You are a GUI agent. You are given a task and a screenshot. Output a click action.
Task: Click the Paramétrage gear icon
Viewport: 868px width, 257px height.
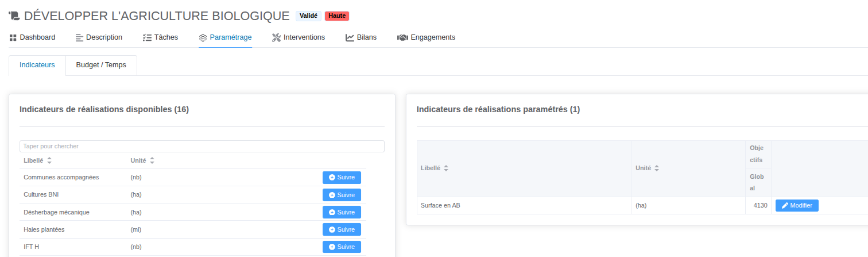click(203, 37)
